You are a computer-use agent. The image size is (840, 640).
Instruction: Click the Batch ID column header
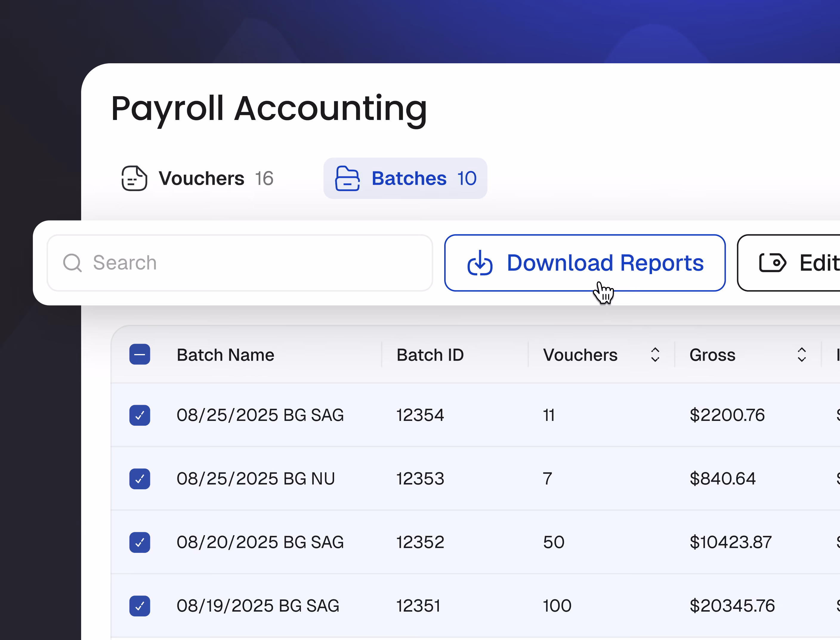[430, 355]
